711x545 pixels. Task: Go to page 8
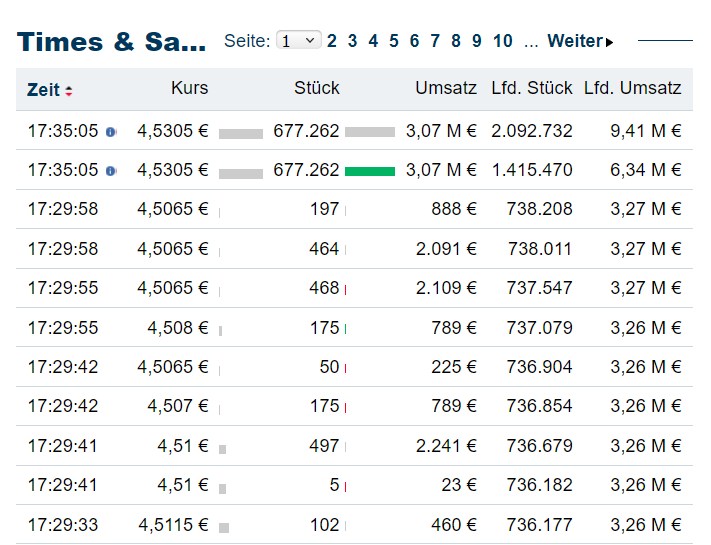point(456,41)
